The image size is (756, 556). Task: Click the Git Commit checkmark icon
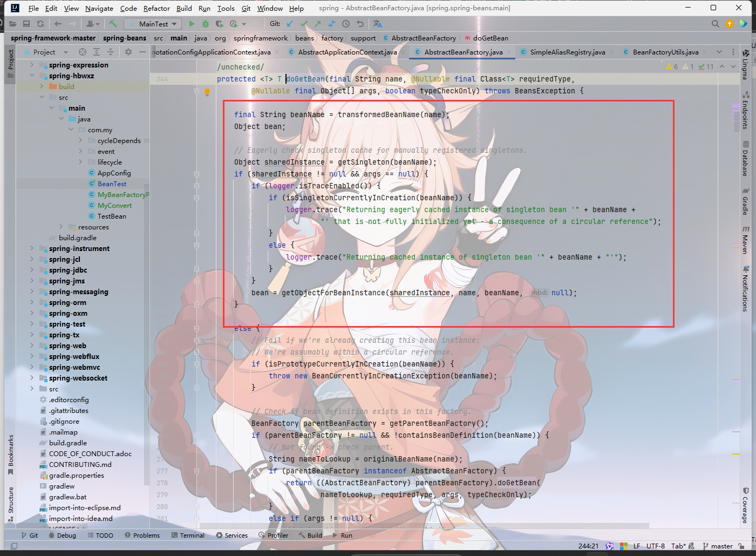304,24
